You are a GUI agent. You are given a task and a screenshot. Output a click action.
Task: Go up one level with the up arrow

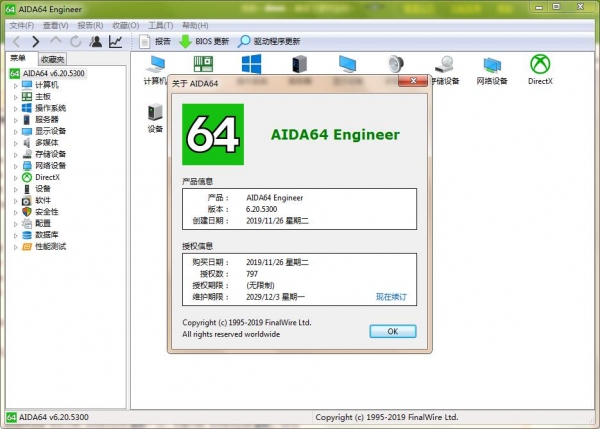click(x=56, y=41)
